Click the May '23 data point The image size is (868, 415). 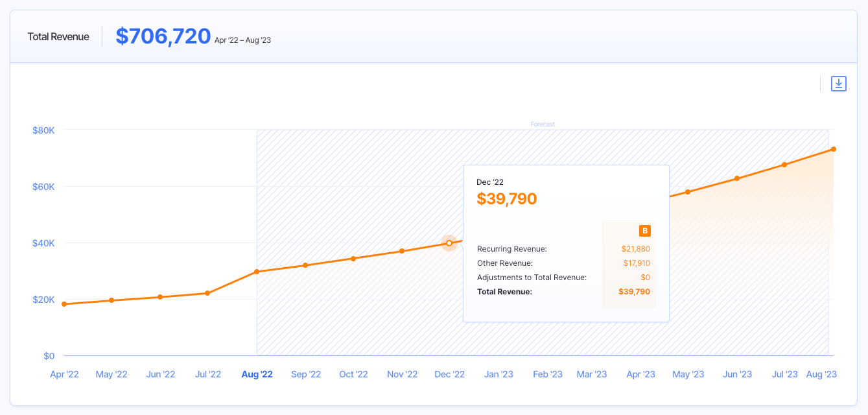coord(688,191)
